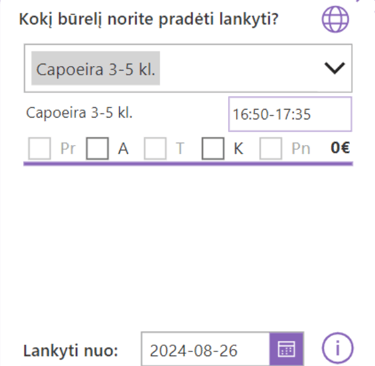This screenshot has height=366, width=375.
Task: Toggle the Pn weekday checkbox
Action: 271,148
